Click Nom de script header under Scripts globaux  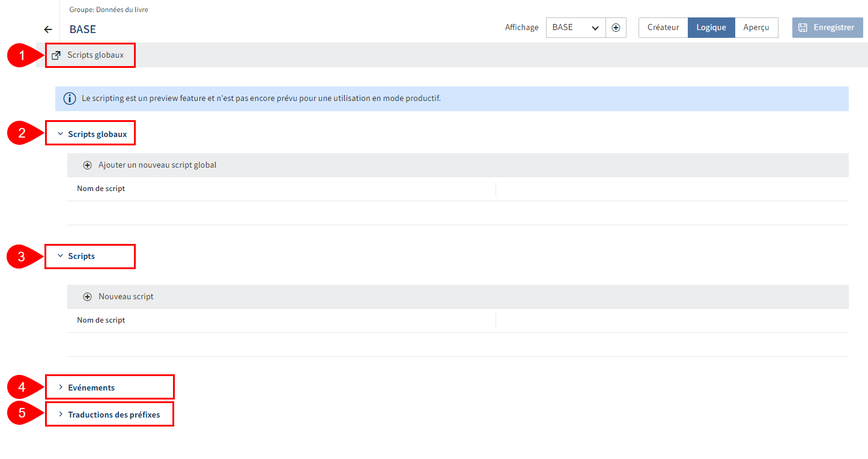pos(101,189)
